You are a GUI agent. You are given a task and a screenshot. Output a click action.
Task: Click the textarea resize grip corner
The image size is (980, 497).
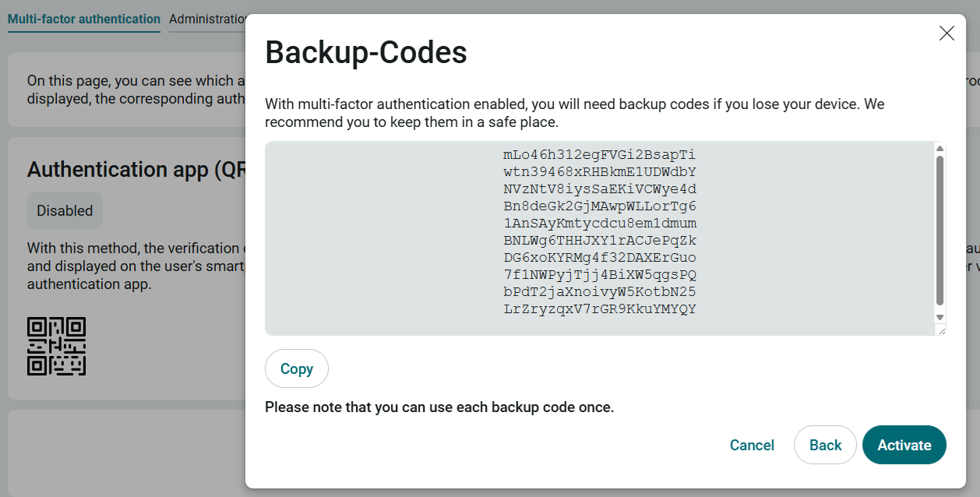[940, 330]
